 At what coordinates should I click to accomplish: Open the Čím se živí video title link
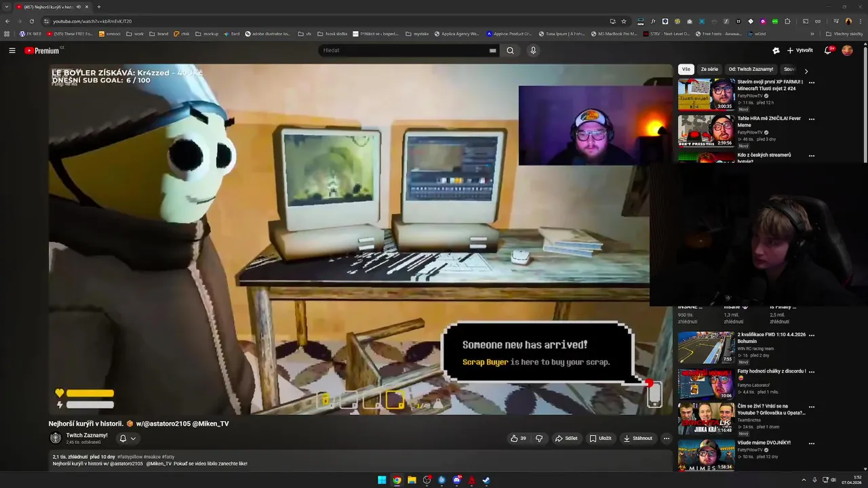click(x=772, y=409)
